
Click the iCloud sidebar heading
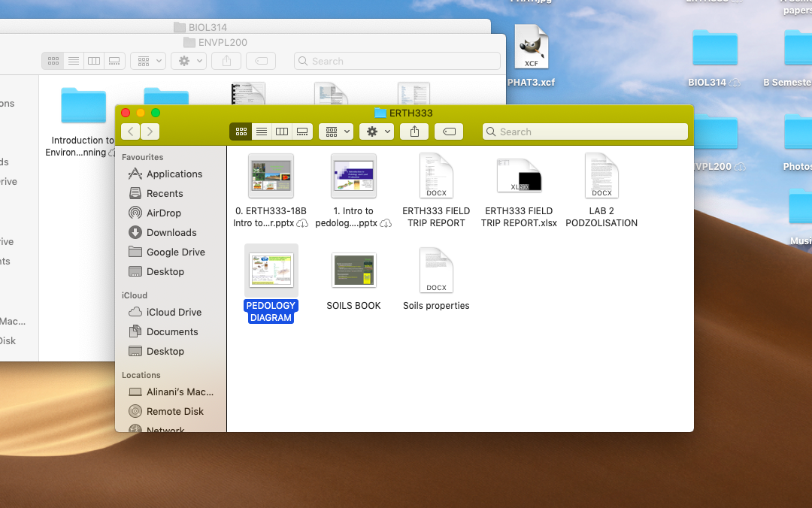pos(135,295)
